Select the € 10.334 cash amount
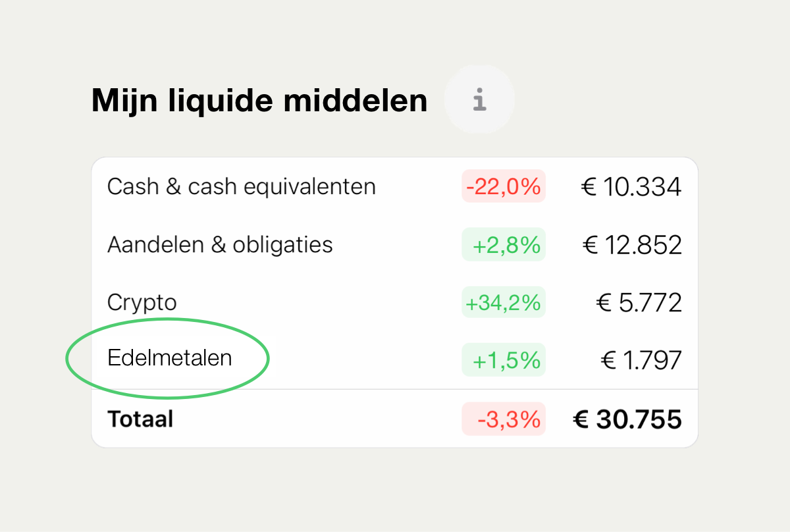This screenshot has width=790, height=532. point(631,187)
